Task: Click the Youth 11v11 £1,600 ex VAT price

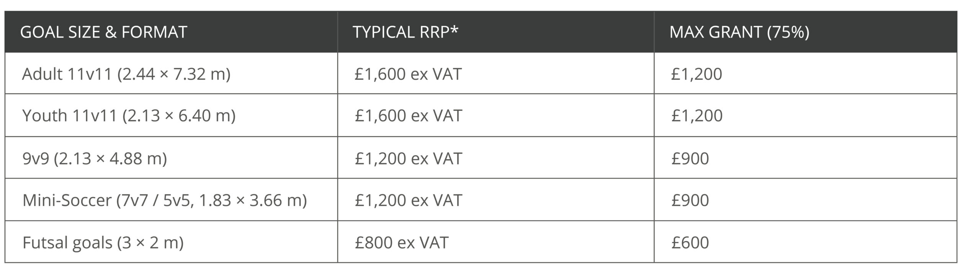Action: pyautogui.click(x=408, y=115)
